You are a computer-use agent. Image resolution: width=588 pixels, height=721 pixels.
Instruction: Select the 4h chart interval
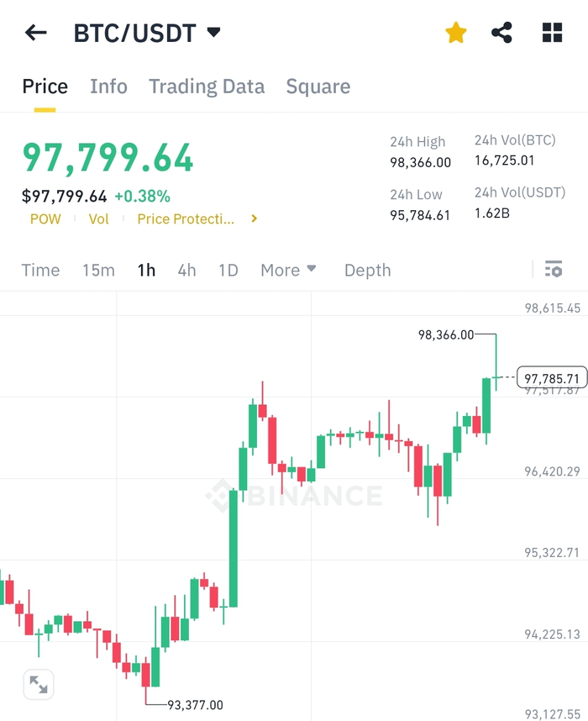click(x=187, y=270)
